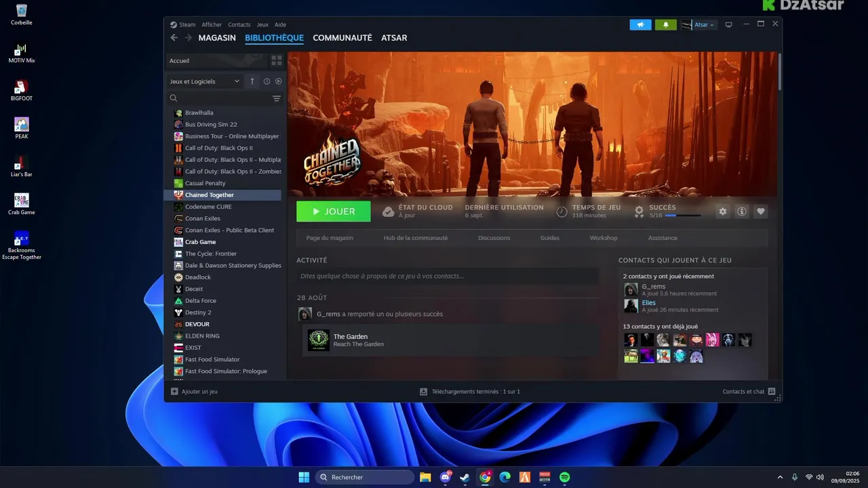Open File Explorer from the taskbar
Screen dimensions: 868x488
[425, 477]
